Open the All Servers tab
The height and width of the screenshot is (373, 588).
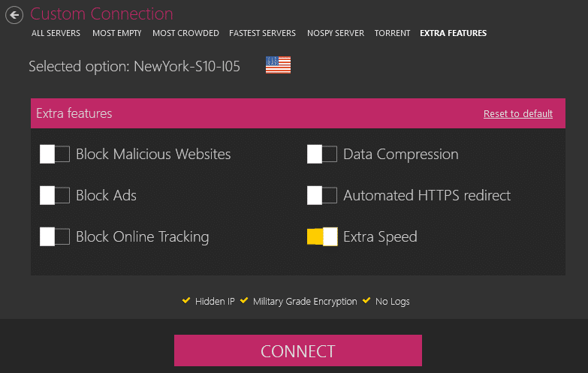click(56, 33)
